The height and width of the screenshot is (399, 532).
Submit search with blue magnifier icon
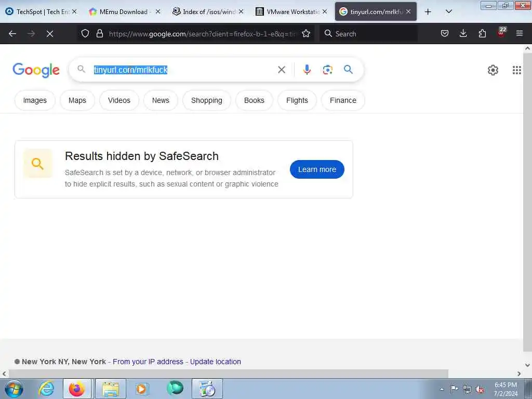pyautogui.click(x=348, y=70)
